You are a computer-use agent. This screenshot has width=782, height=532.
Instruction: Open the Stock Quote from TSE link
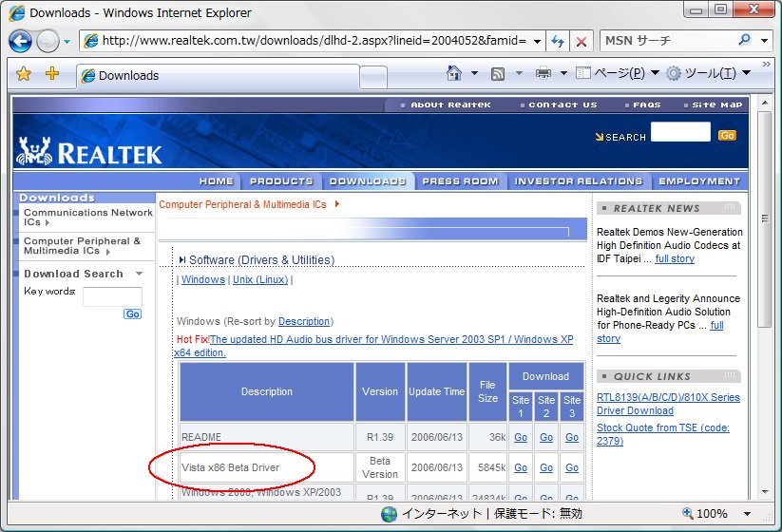coord(663,434)
